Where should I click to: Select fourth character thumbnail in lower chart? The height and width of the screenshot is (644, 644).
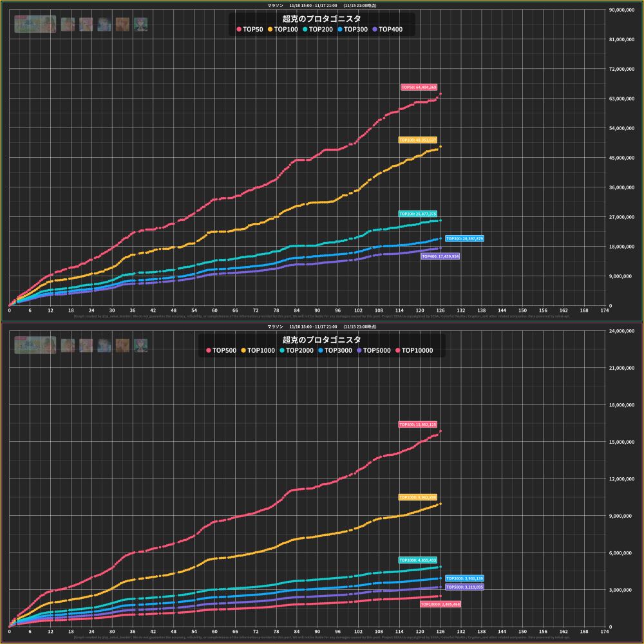pos(122,345)
